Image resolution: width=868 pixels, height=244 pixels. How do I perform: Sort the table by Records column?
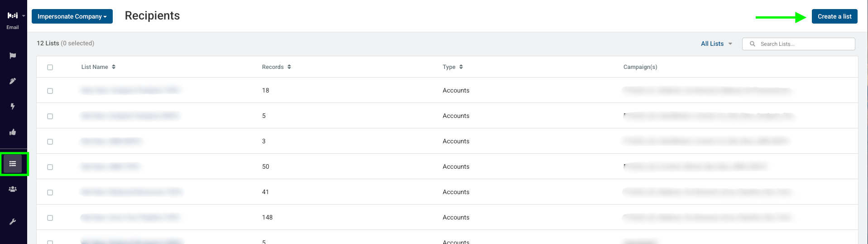tap(276, 67)
